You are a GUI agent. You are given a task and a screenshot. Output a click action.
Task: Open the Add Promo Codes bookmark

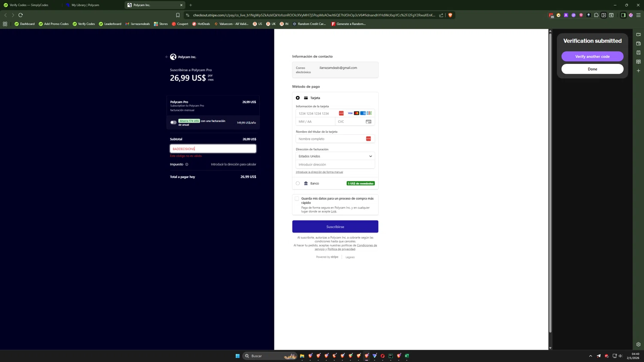[54, 24]
